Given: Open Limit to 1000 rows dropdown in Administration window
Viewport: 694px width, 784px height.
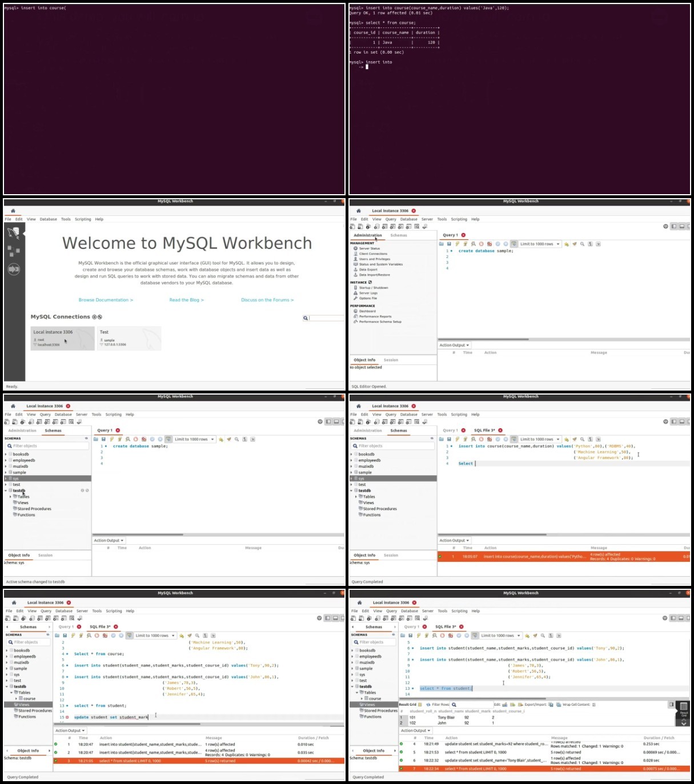Looking at the screenshot, I should (x=540, y=244).
